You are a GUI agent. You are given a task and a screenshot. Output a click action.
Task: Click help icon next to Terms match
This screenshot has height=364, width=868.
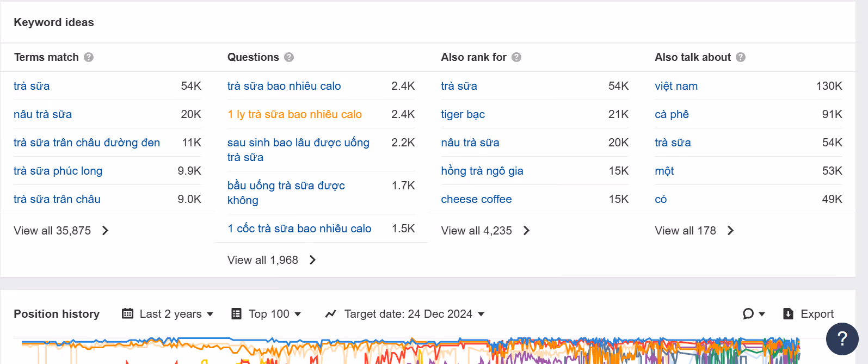point(89,57)
